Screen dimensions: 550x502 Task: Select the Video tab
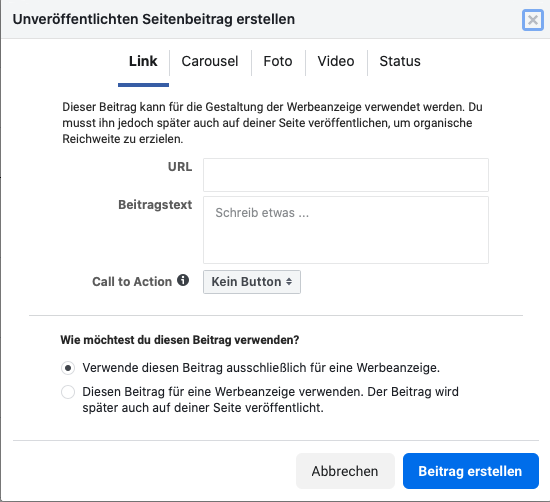[336, 61]
